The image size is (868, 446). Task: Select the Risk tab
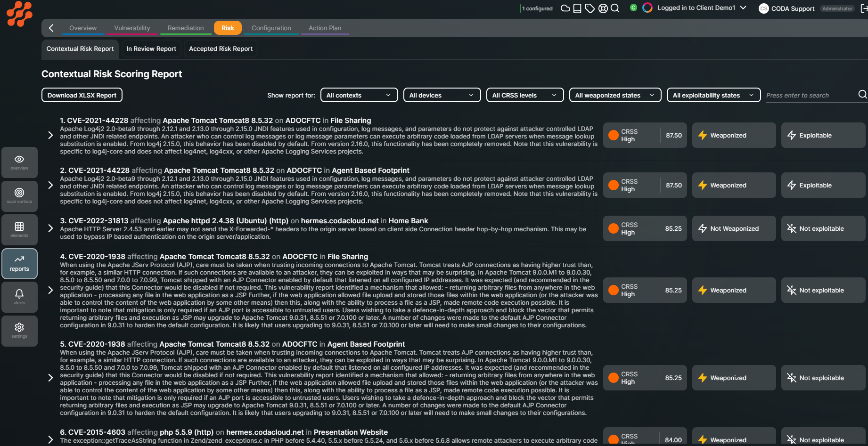(x=228, y=28)
